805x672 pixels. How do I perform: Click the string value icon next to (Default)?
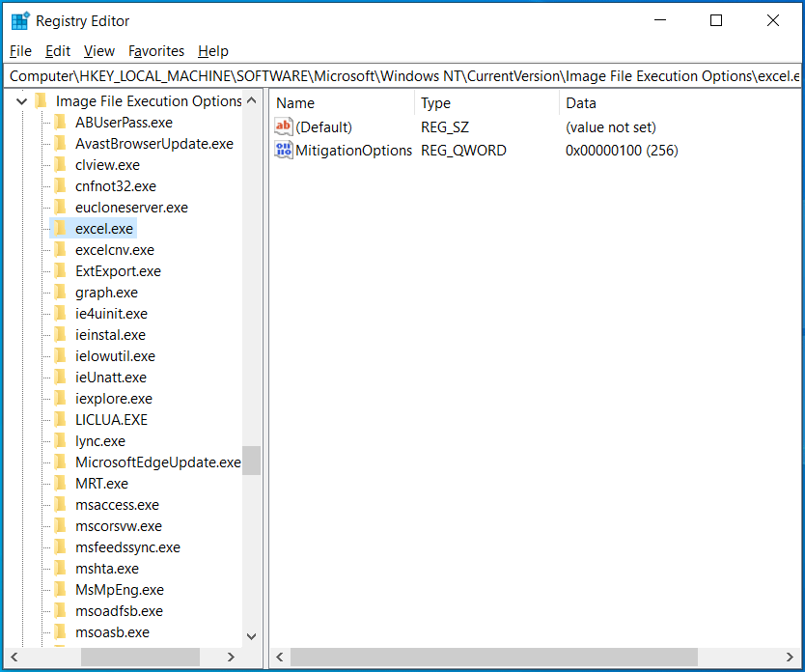click(x=284, y=126)
